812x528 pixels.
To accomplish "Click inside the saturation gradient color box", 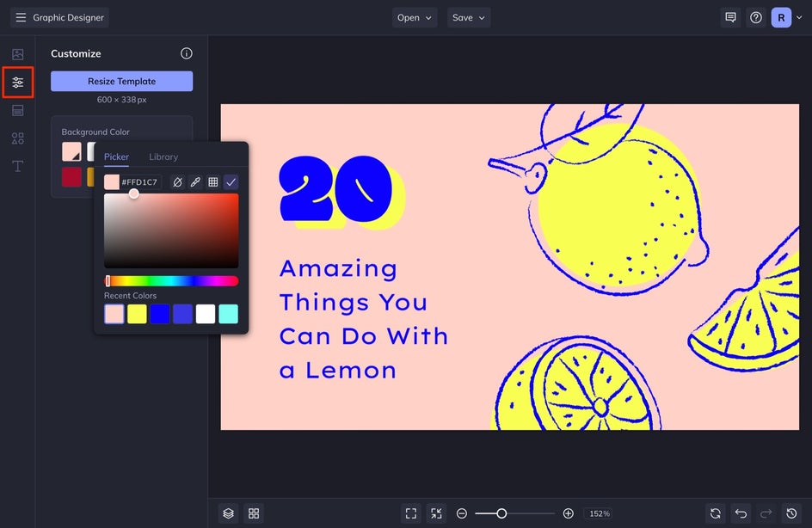I will pos(171,230).
